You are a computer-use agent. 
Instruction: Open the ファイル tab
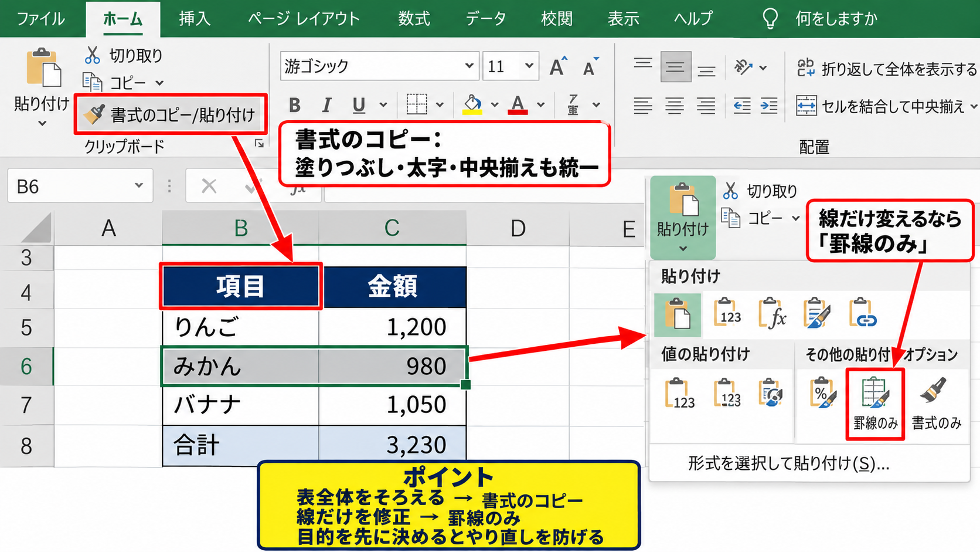[x=40, y=19]
